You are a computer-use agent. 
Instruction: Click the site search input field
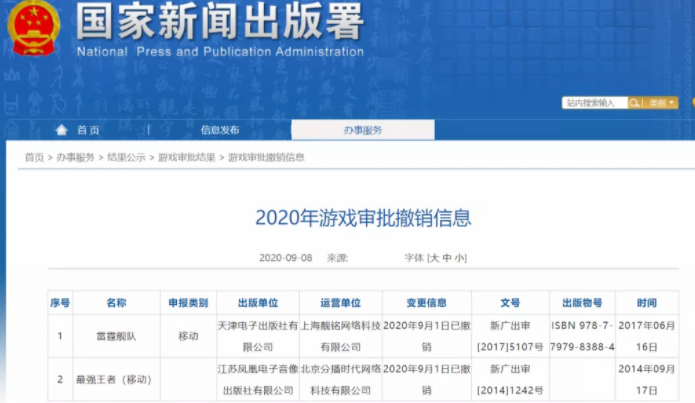point(594,103)
